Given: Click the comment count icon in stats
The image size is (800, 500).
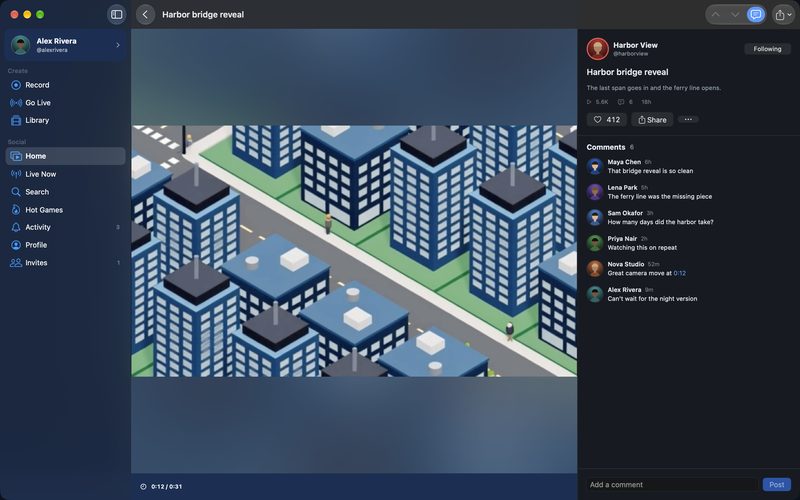Looking at the screenshot, I should click(620, 102).
